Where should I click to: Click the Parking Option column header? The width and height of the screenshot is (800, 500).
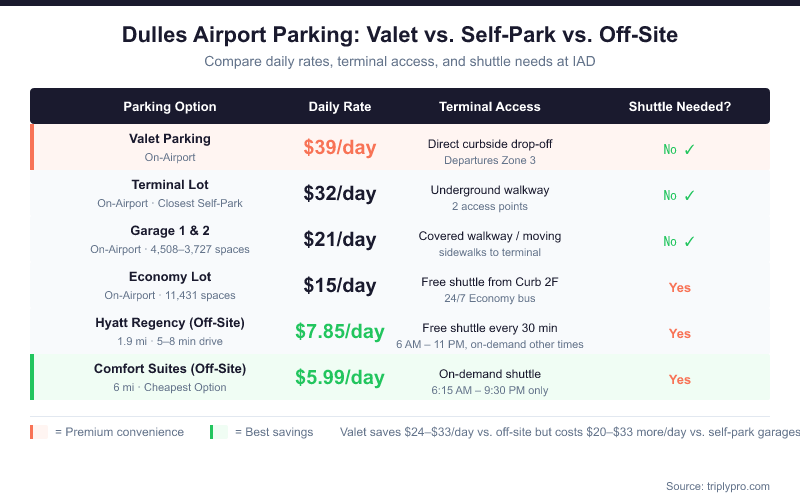[170, 107]
